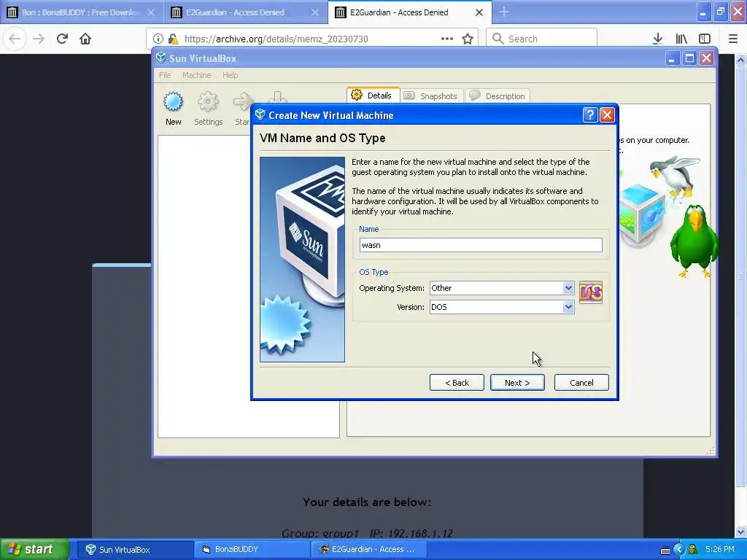Click the BonziBUDDY green parrot character
747x560 pixels.
pos(694,241)
